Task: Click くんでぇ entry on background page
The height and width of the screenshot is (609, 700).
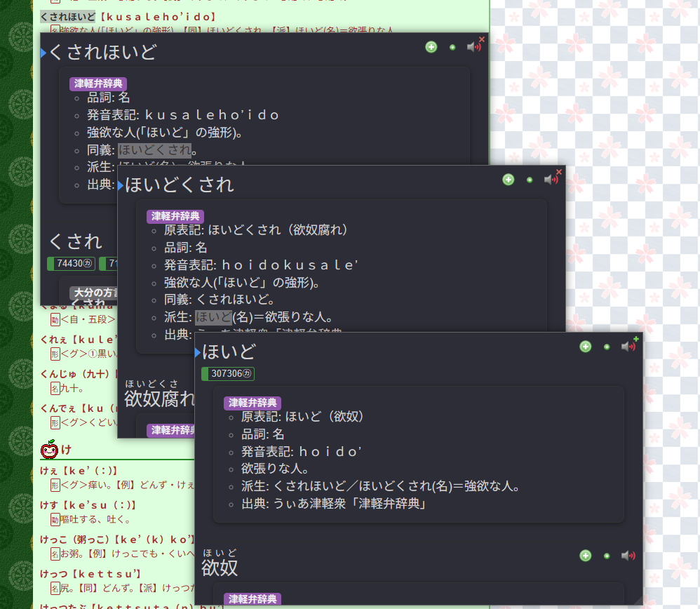Action: [x=79, y=408]
